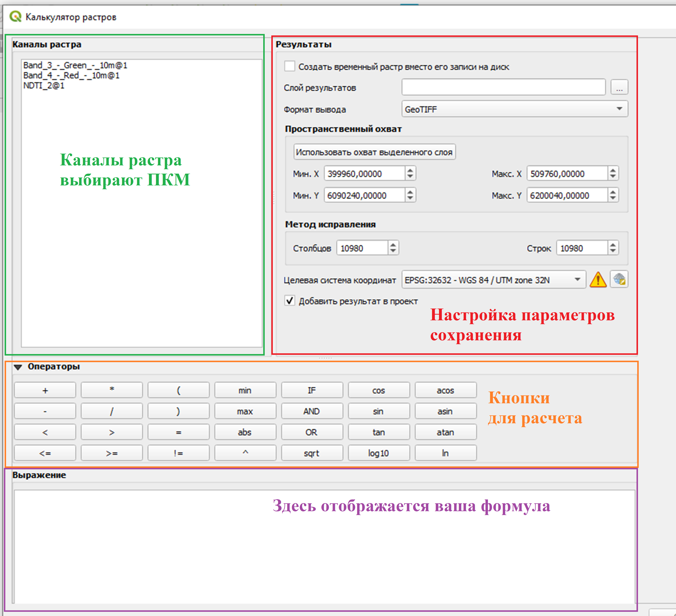Viewport: 676px width, 616px height.
Task: Click the multiply asterisk operator button
Action: click(112, 390)
